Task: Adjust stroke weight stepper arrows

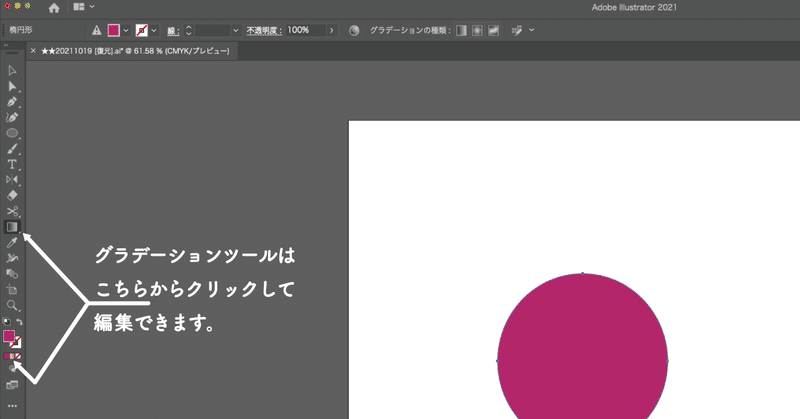Action: click(188, 31)
